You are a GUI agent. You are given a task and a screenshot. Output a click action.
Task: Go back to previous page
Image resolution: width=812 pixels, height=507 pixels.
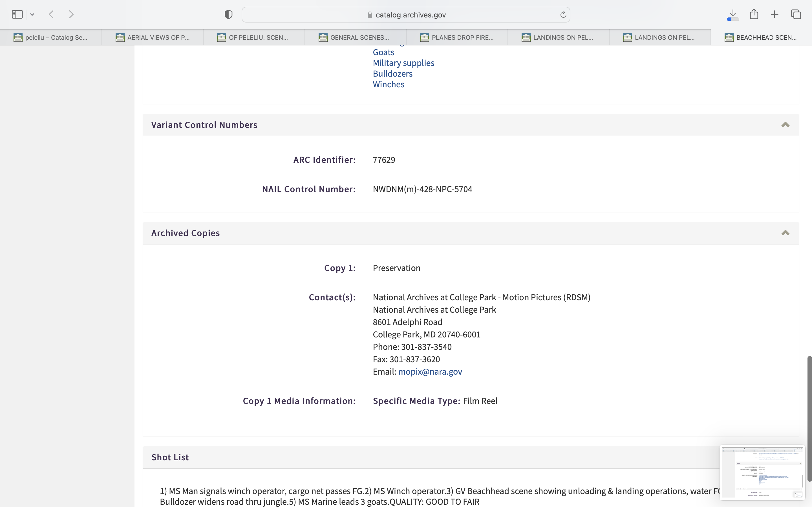pos(51,14)
